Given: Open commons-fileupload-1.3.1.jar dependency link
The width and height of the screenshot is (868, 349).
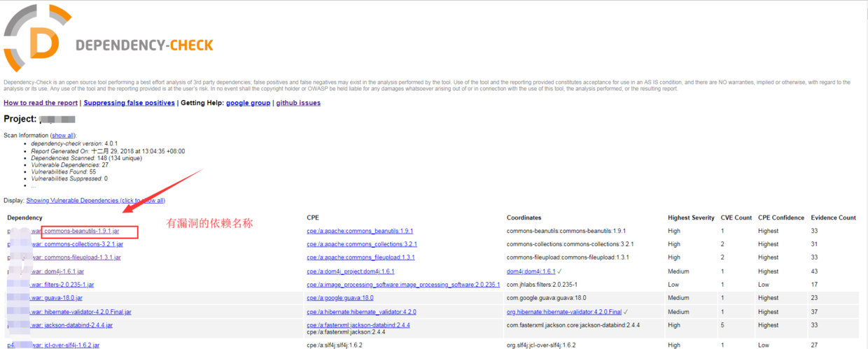Looking at the screenshot, I should coord(82,257).
